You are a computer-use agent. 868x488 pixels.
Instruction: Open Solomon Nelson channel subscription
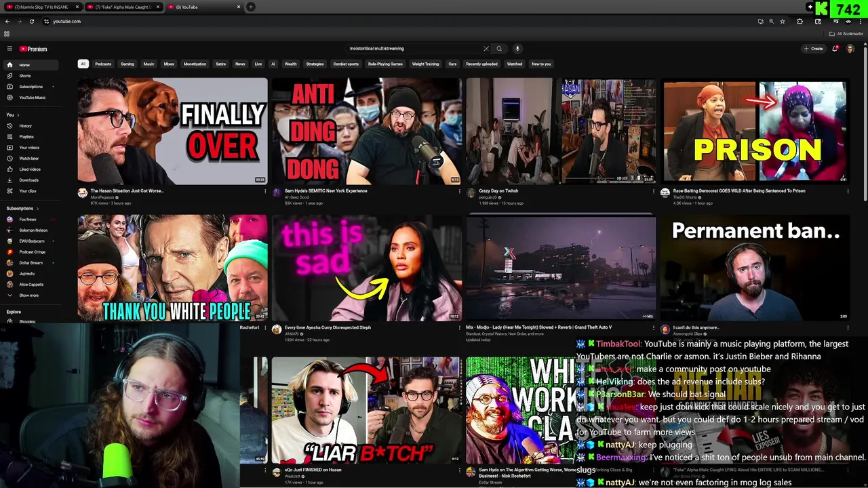31,230
